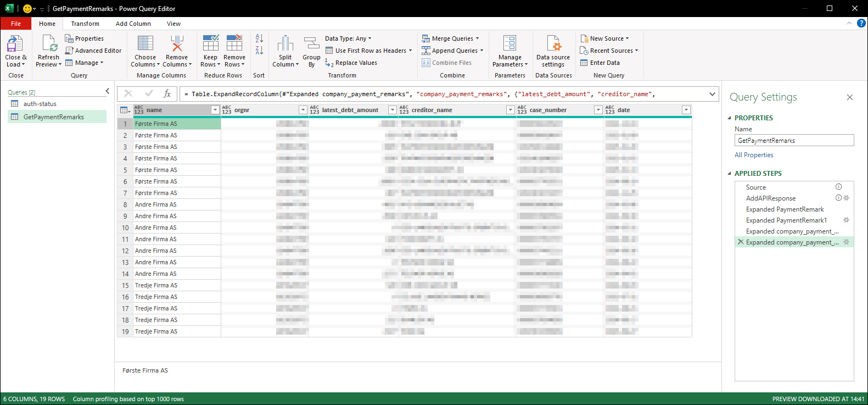The image size is (868, 405).
Task: Open the Advanced Editor
Action: (93, 51)
